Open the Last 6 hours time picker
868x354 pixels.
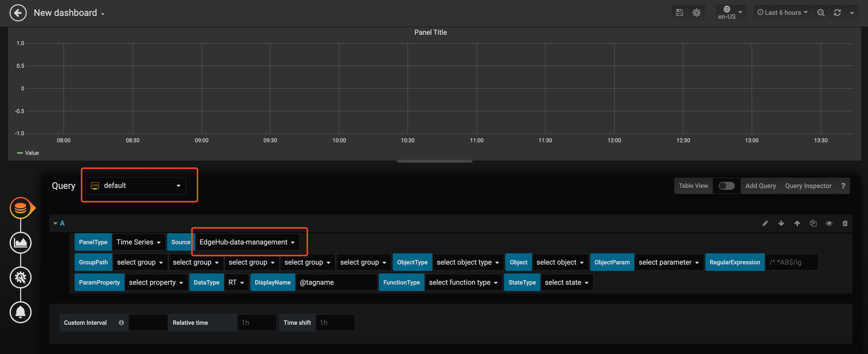(x=782, y=13)
